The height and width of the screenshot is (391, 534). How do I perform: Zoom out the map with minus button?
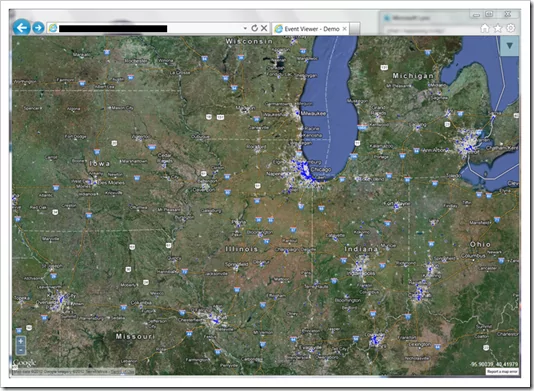(x=20, y=350)
